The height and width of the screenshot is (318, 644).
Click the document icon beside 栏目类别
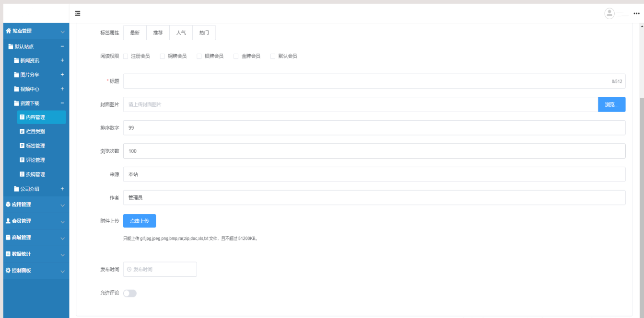pos(22,131)
